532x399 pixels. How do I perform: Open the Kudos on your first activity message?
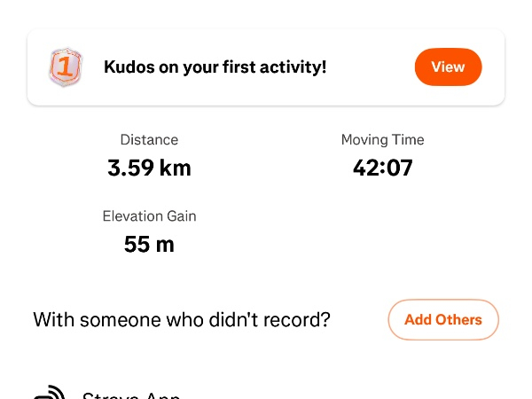point(215,66)
